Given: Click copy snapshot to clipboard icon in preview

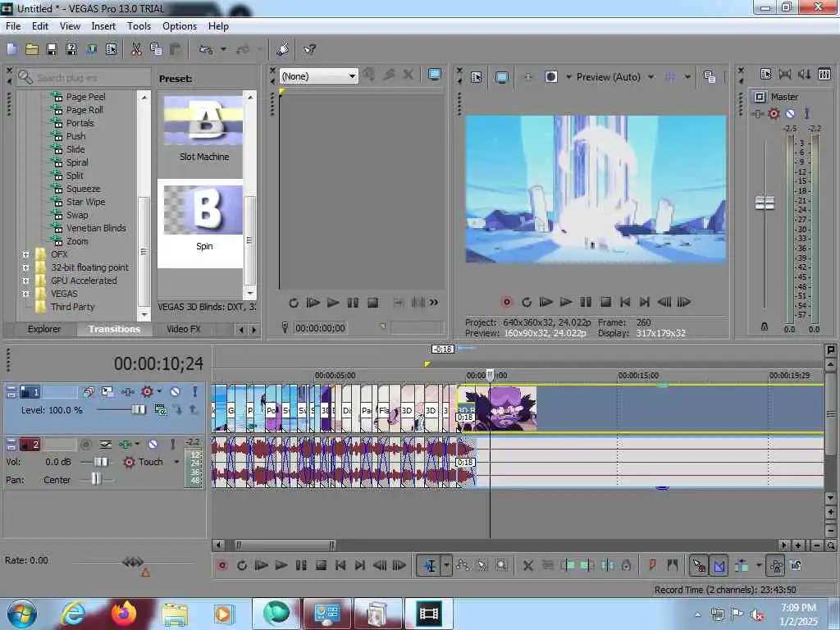Looking at the screenshot, I should (x=710, y=77).
